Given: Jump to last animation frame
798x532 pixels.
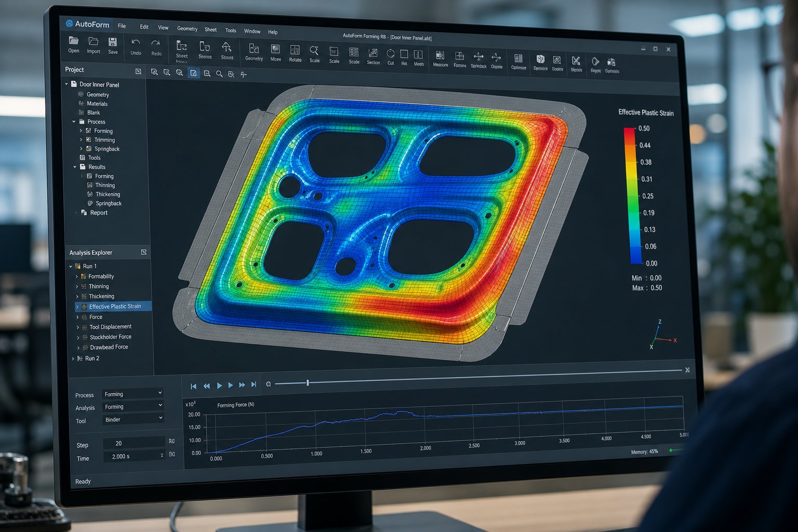Looking at the screenshot, I should click(254, 384).
